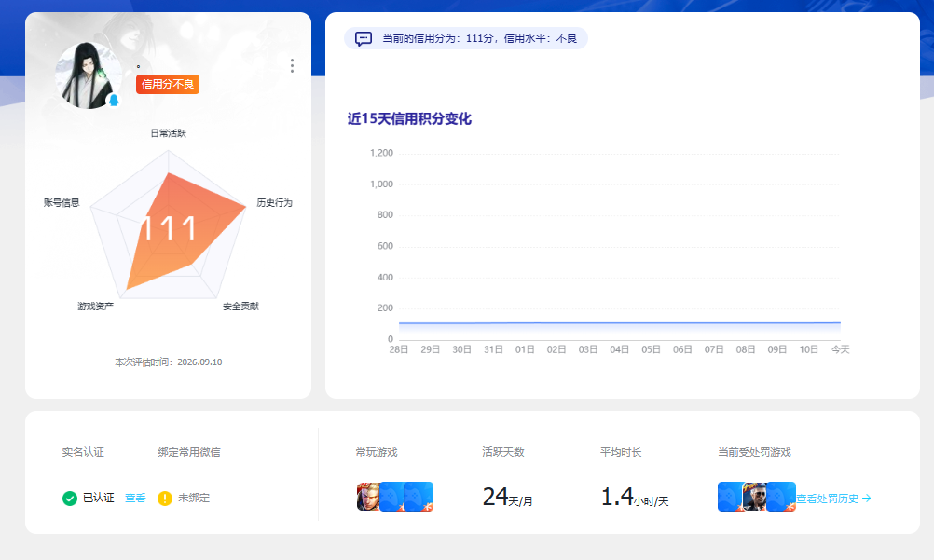The width and height of the screenshot is (934, 560).
Task: Open the warrior game icon under 常玩游戏
Action: click(369, 497)
